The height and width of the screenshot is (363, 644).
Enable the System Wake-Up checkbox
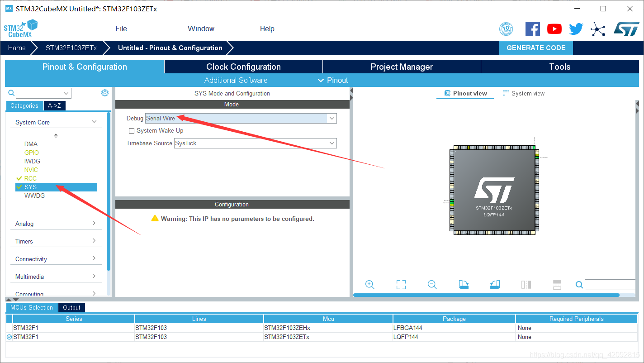pos(132,131)
